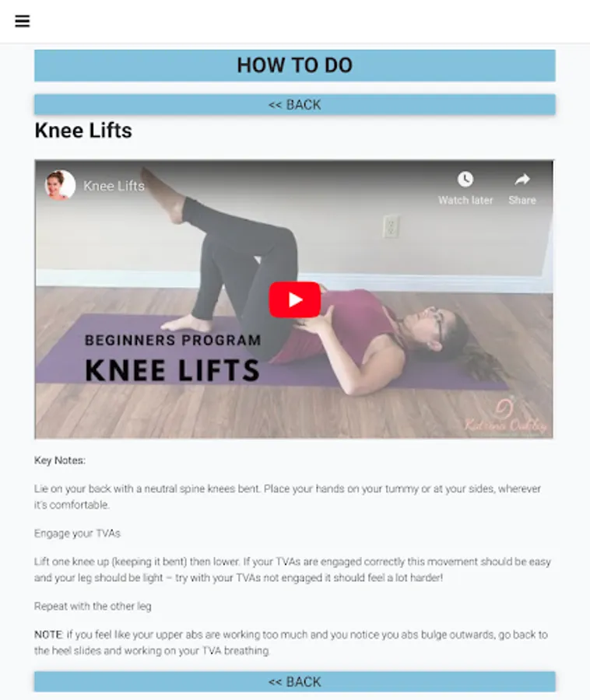
Task: Click the KNEE LIFTS overlay title on video
Action: pyautogui.click(x=172, y=370)
